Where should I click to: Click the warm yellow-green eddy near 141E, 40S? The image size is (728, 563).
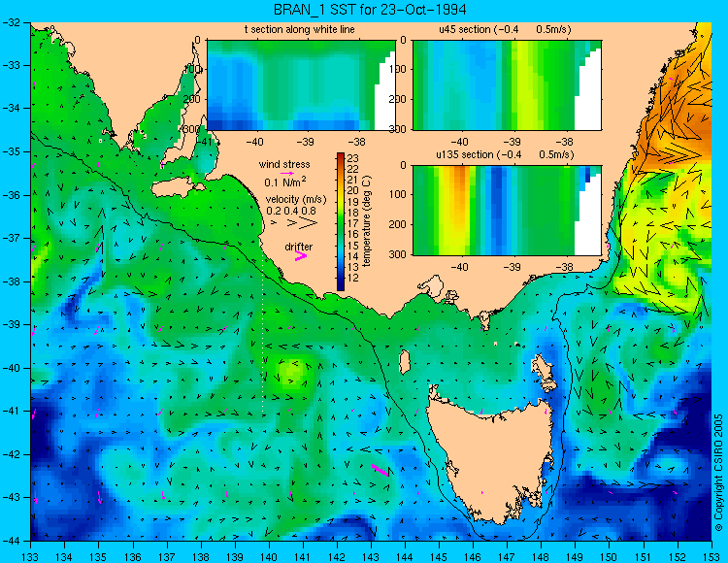tap(292, 372)
